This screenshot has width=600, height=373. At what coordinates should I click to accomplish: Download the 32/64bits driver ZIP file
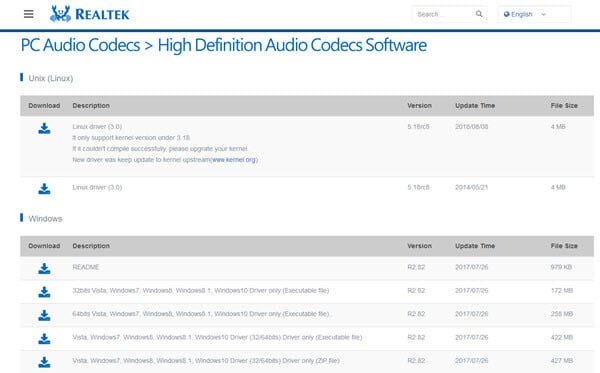(x=44, y=362)
